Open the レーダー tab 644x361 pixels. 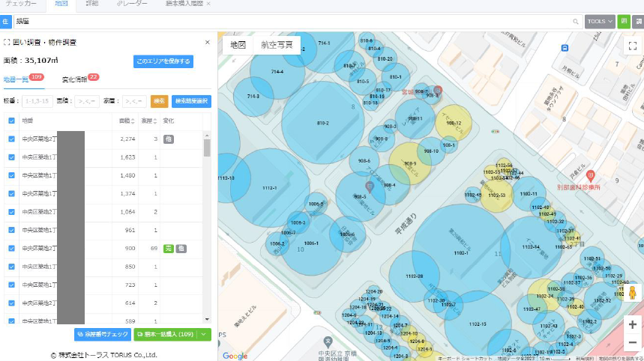coord(131,4)
